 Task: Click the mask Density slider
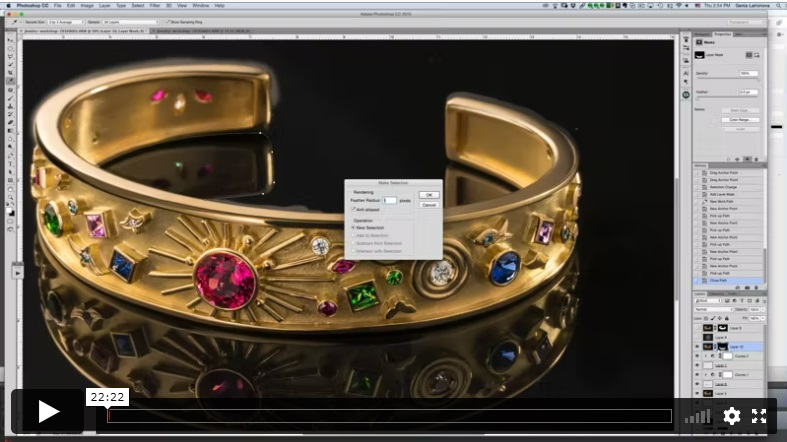(x=727, y=79)
